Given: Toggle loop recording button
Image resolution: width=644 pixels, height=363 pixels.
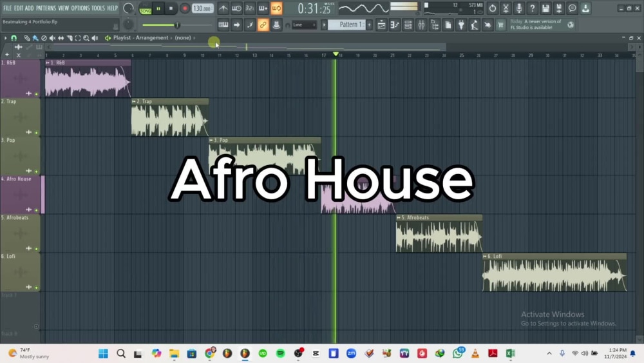Looking at the screenshot, I should click(x=276, y=8).
